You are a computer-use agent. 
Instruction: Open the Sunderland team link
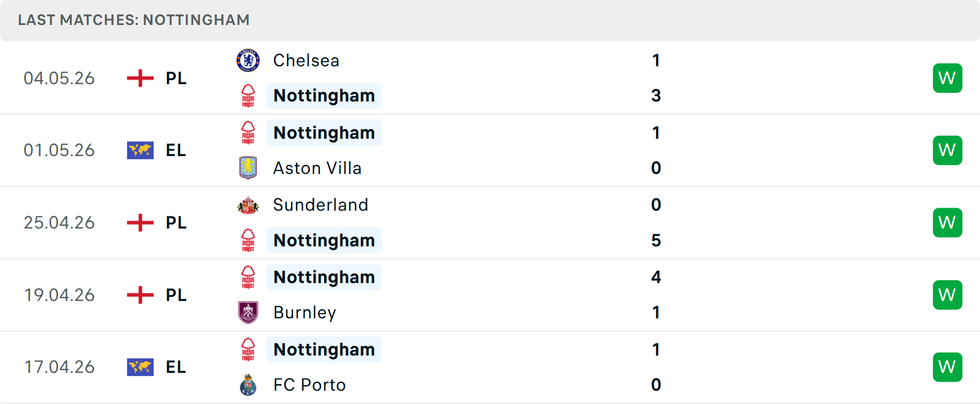(x=321, y=205)
